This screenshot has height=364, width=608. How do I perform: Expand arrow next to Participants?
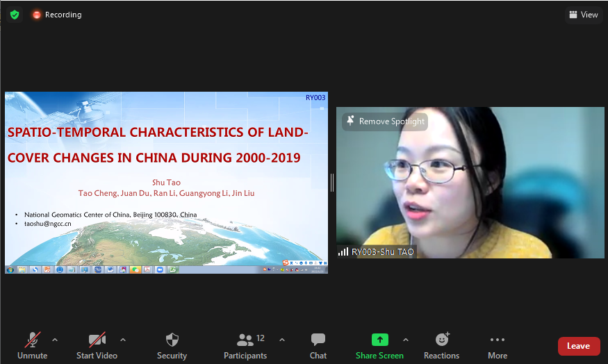tap(282, 340)
